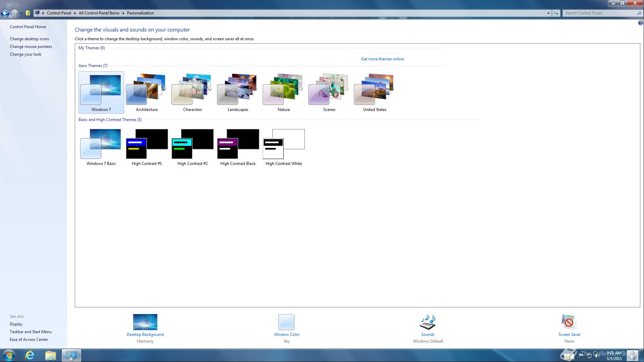Select the Windows 7 Aero theme
644x362 pixels.
point(101,93)
